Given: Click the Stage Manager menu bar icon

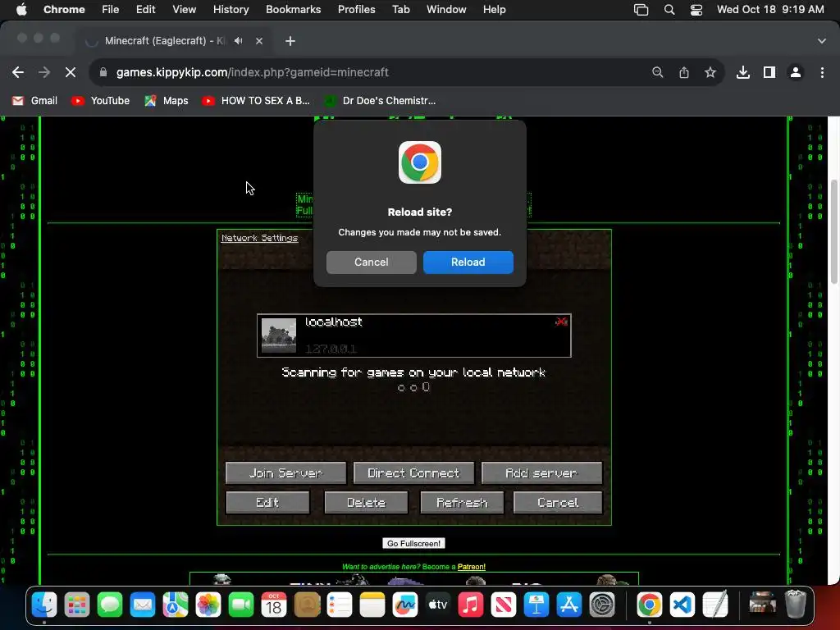Looking at the screenshot, I should tap(641, 10).
